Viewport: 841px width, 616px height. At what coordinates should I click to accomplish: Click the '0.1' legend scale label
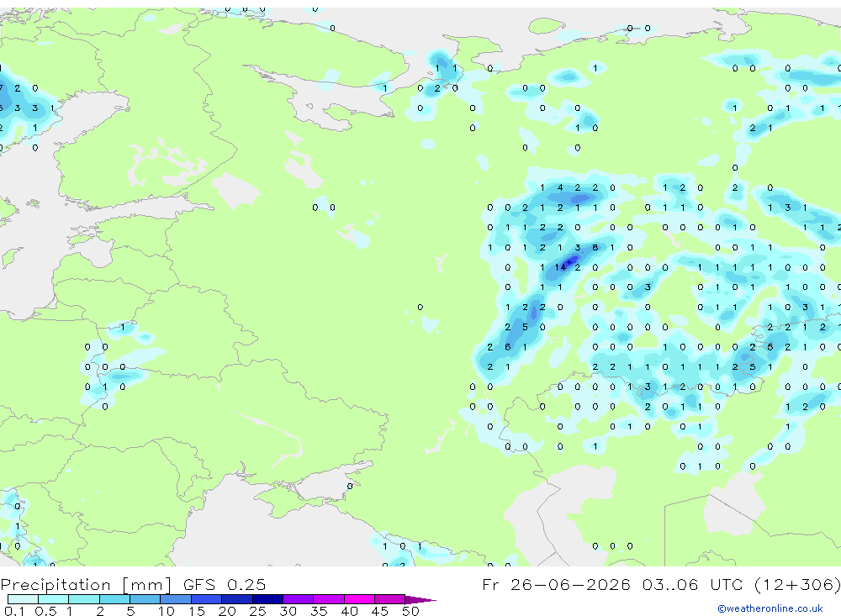(x=14, y=611)
